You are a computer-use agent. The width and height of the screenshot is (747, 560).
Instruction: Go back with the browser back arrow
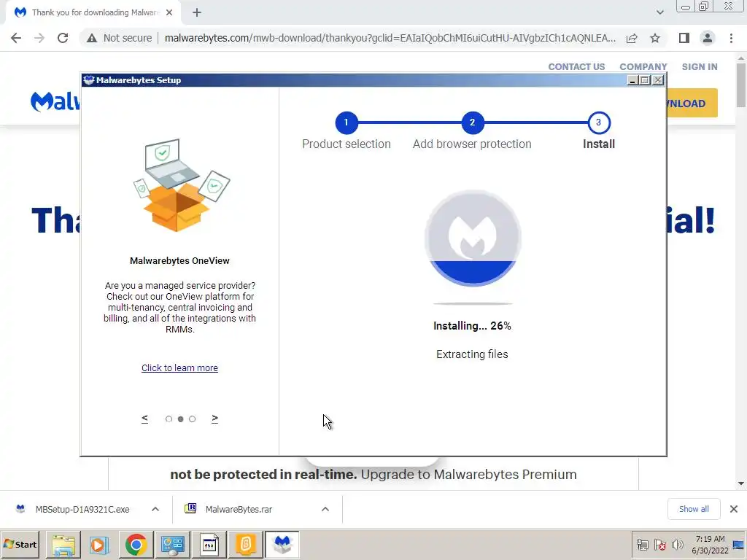point(16,38)
